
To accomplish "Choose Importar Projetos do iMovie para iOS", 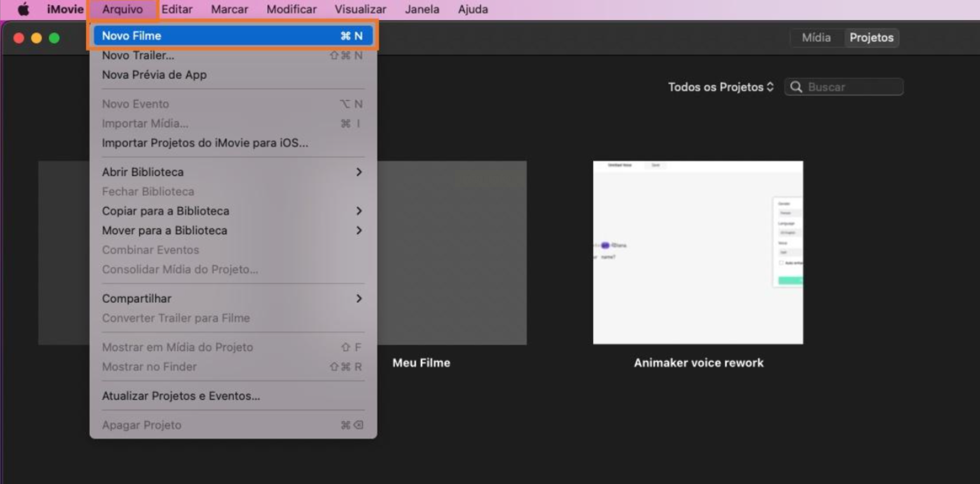I will [205, 143].
